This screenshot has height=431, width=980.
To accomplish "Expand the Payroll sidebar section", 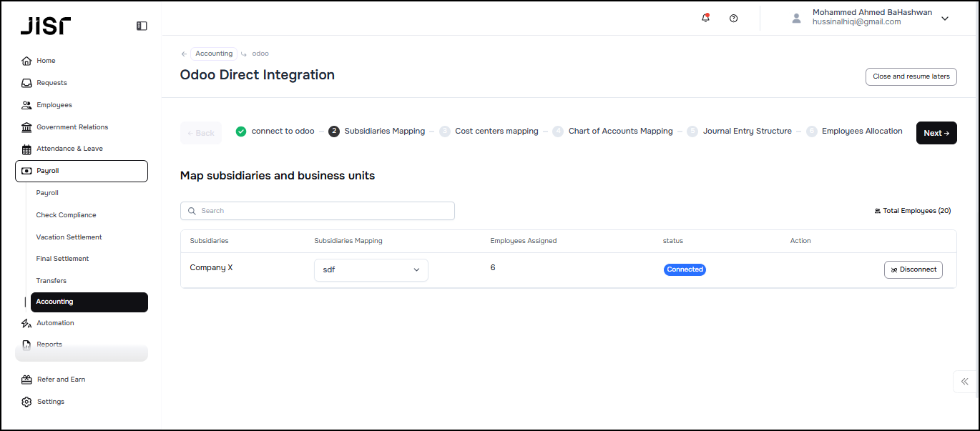I will tap(81, 171).
